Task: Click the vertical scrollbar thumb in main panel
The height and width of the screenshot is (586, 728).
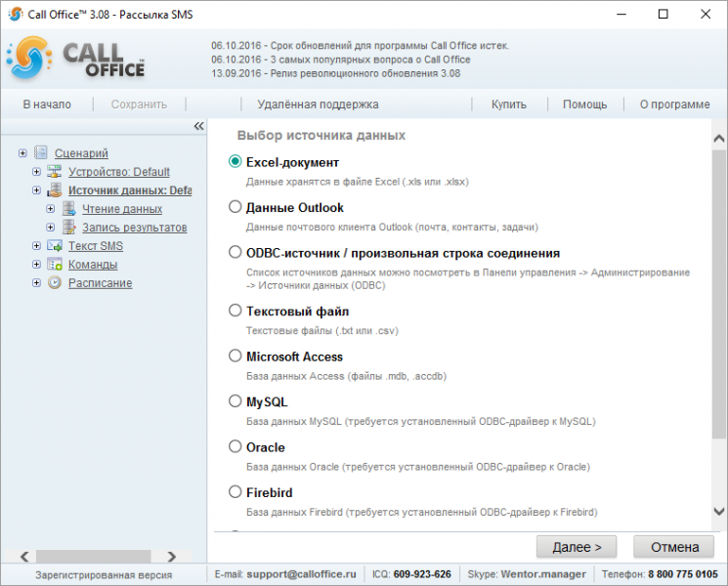Action: point(718,293)
